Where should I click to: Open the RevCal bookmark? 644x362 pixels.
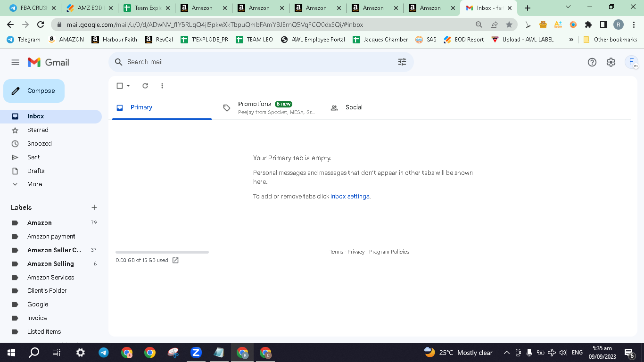click(x=159, y=40)
